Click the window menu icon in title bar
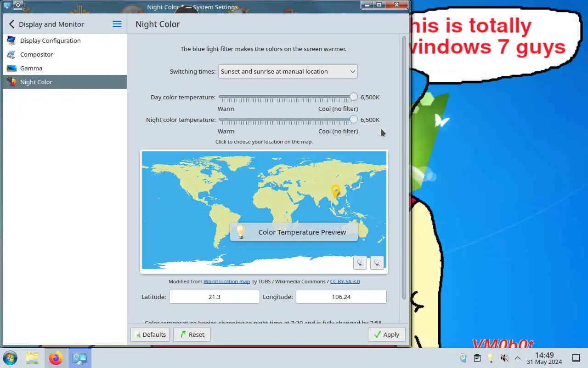This screenshot has width=588, height=368. point(6,6)
